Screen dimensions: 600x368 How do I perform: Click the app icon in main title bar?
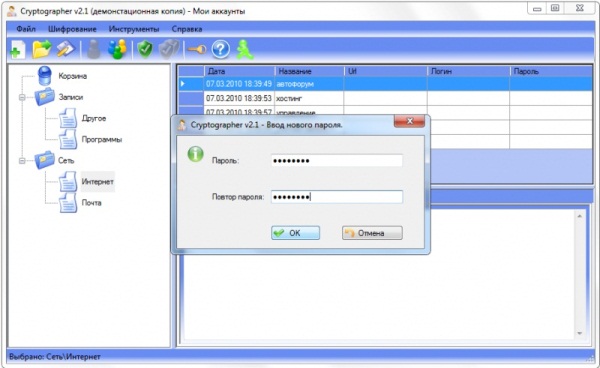pyautogui.click(x=12, y=11)
